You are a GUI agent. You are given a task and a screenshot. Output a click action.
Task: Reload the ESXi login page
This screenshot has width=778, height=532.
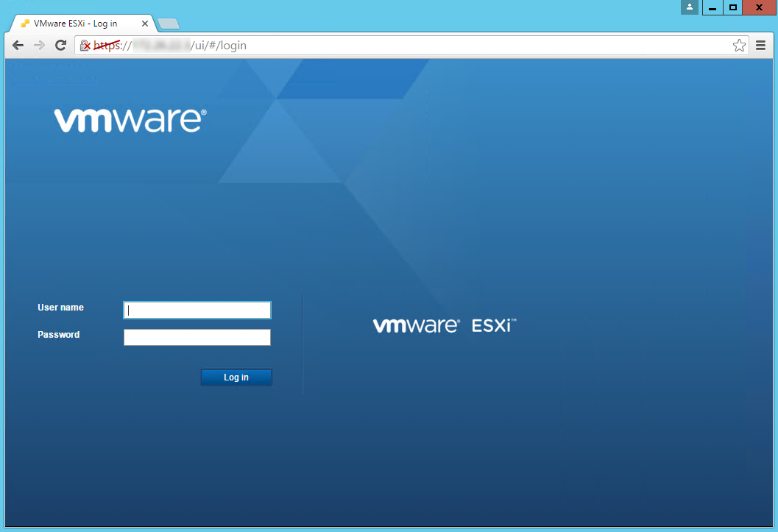click(61, 46)
